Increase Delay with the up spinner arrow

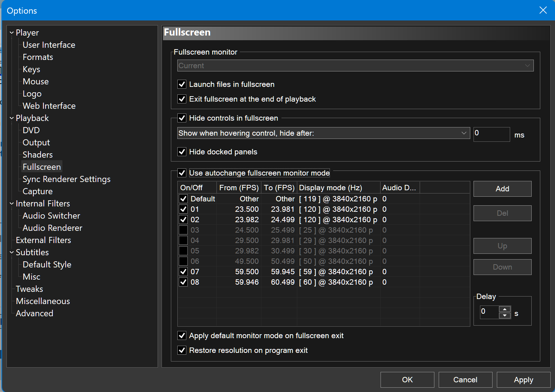pos(505,309)
